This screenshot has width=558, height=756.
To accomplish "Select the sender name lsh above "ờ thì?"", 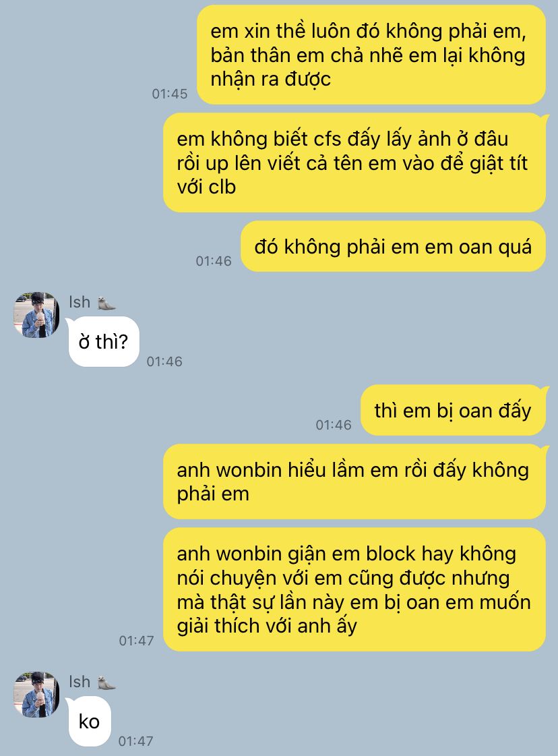I will coord(80,302).
